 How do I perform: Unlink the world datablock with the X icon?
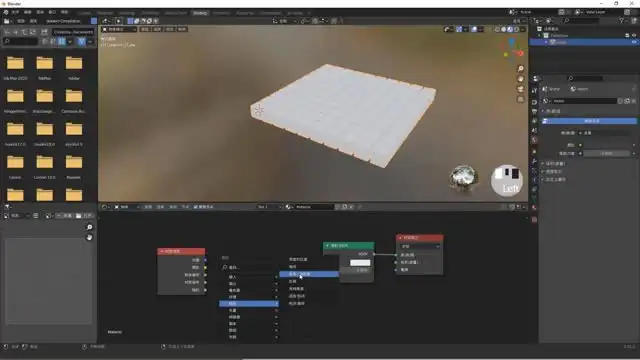tap(633, 101)
